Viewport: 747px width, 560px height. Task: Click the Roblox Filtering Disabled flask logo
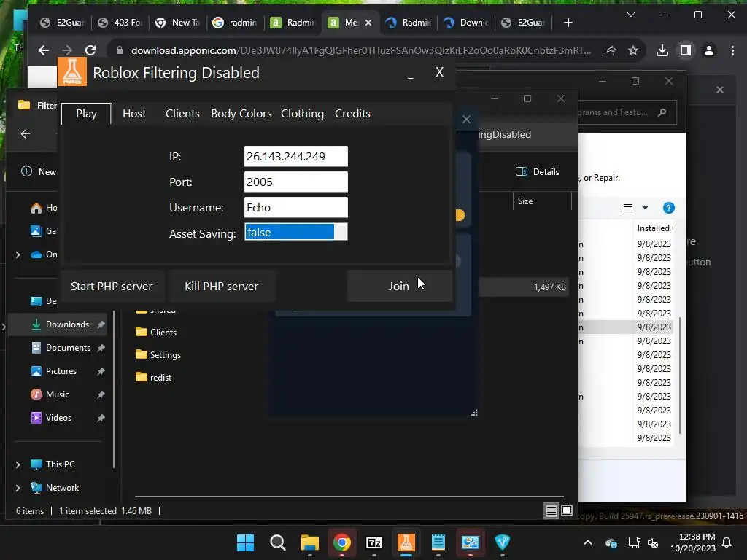pyautogui.click(x=72, y=71)
